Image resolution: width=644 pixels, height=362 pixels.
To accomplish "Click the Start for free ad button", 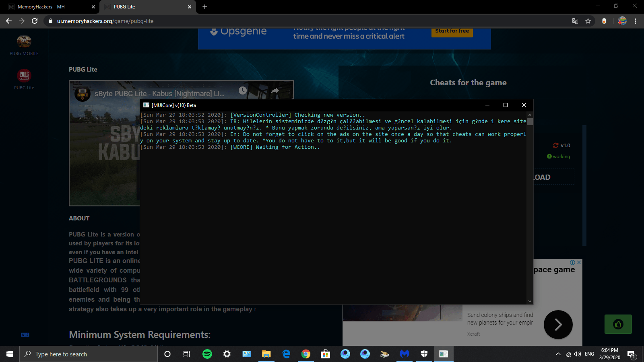I will click(x=452, y=32).
